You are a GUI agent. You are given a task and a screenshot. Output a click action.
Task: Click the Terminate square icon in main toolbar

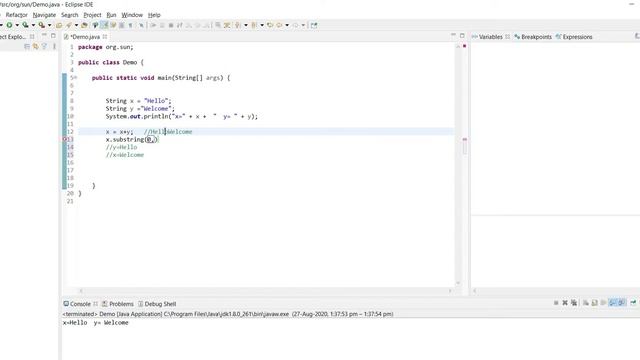(x=171, y=25)
